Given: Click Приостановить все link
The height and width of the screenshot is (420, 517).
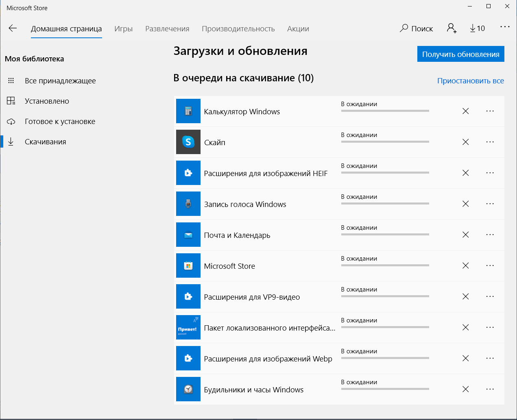Looking at the screenshot, I should (x=471, y=81).
